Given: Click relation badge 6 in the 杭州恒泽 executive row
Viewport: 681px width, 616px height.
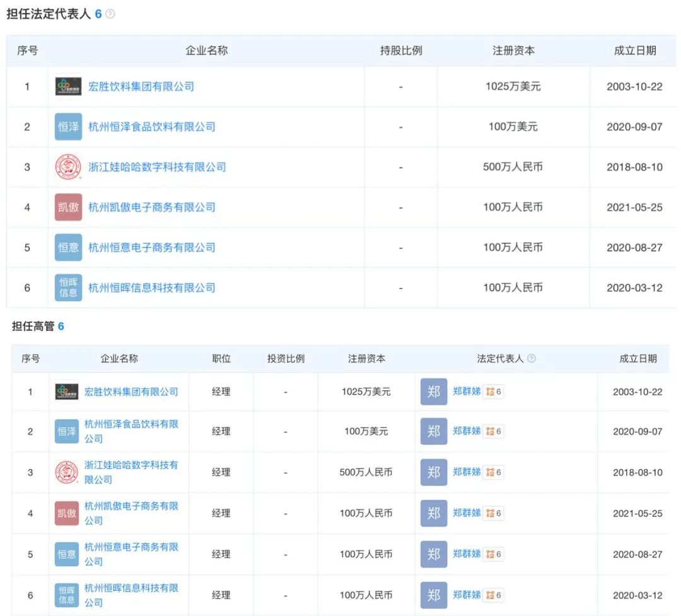Looking at the screenshot, I should pos(494,431).
